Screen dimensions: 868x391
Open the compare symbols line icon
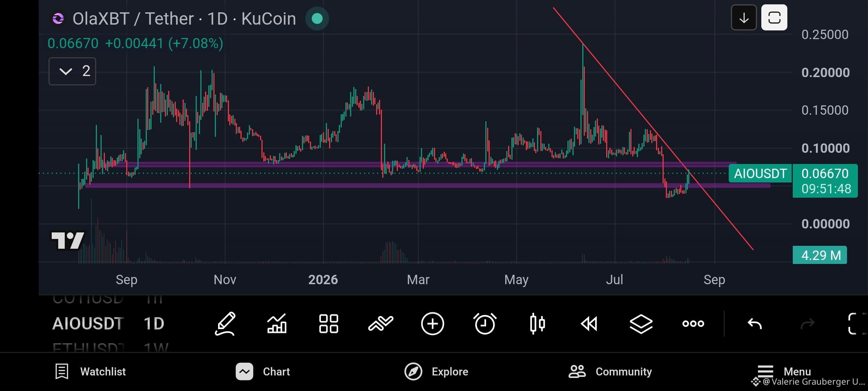(x=380, y=323)
